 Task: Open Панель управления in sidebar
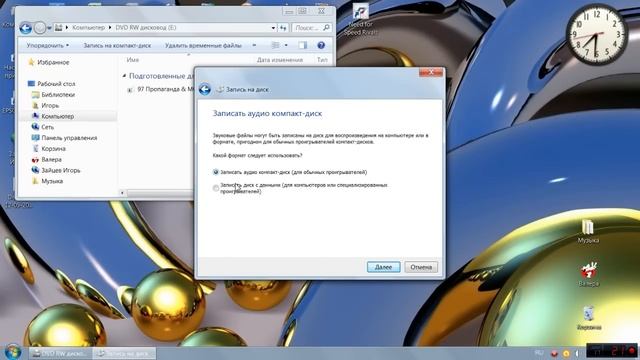click(x=69, y=138)
